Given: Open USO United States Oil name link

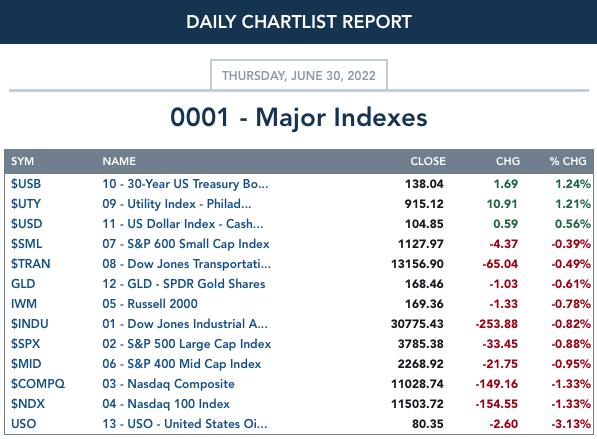Looking at the screenshot, I should point(185,424).
